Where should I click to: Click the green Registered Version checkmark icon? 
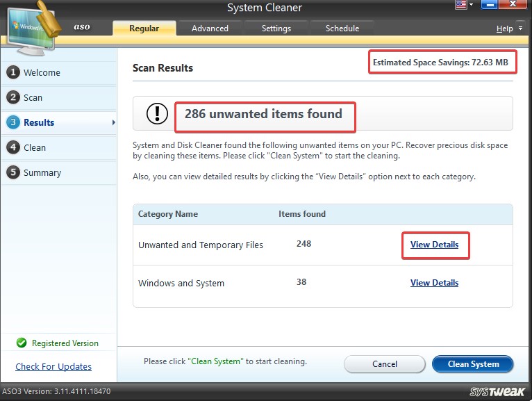21,343
